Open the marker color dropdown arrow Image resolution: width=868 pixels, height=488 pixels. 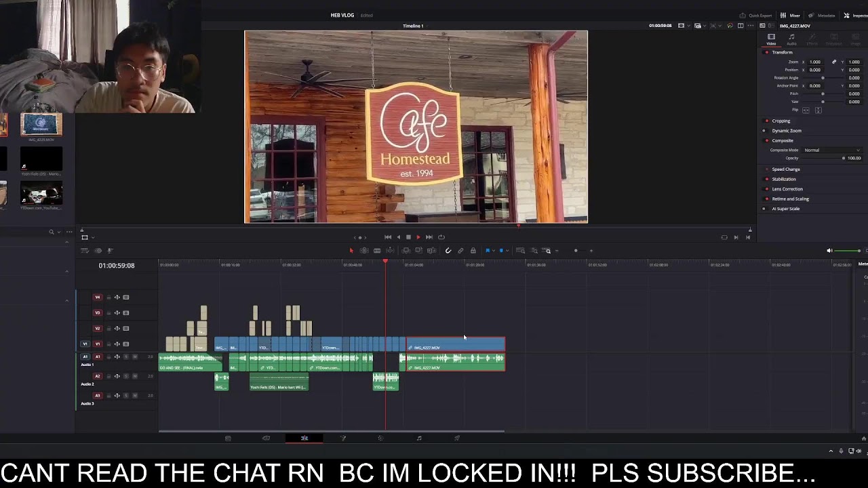pos(507,251)
